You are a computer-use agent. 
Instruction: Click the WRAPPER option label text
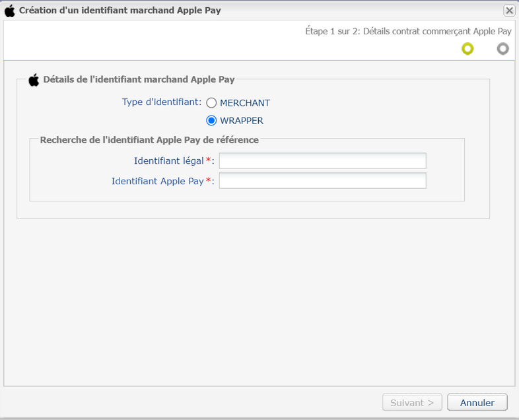(x=242, y=120)
